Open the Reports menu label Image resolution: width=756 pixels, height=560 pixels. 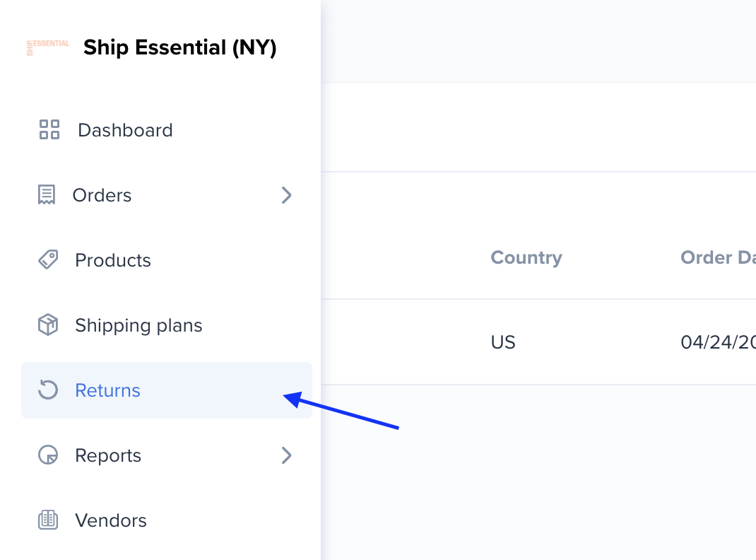[x=108, y=455]
